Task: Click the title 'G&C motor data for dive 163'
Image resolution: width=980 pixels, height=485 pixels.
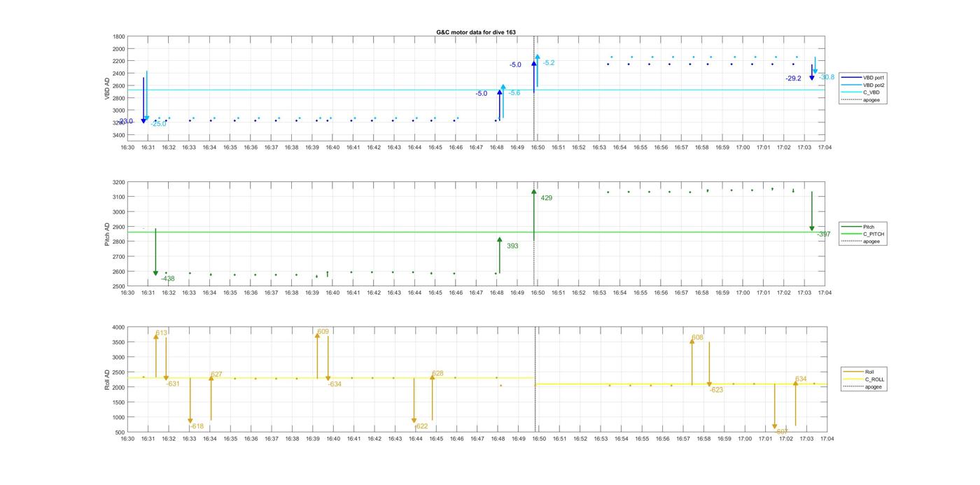Action: tap(476, 32)
